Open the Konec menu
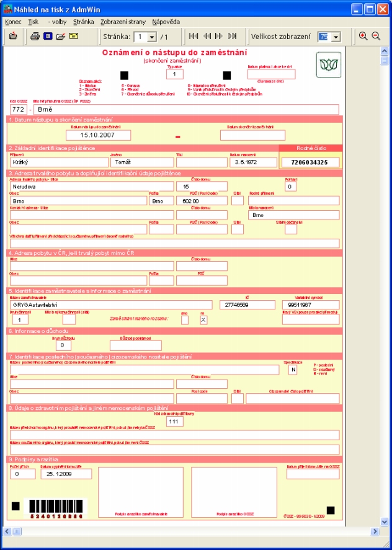The width and height of the screenshot is (392, 550). click(x=14, y=22)
